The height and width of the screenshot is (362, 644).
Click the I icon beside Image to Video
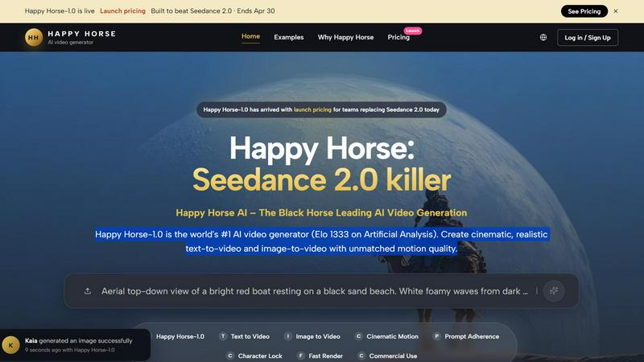click(x=288, y=336)
